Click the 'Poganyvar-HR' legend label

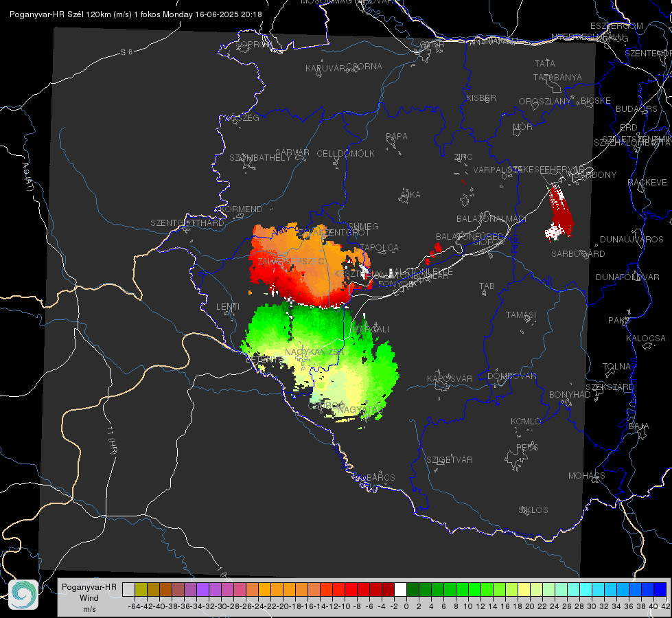pyautogui.click(x=89, y=587)
